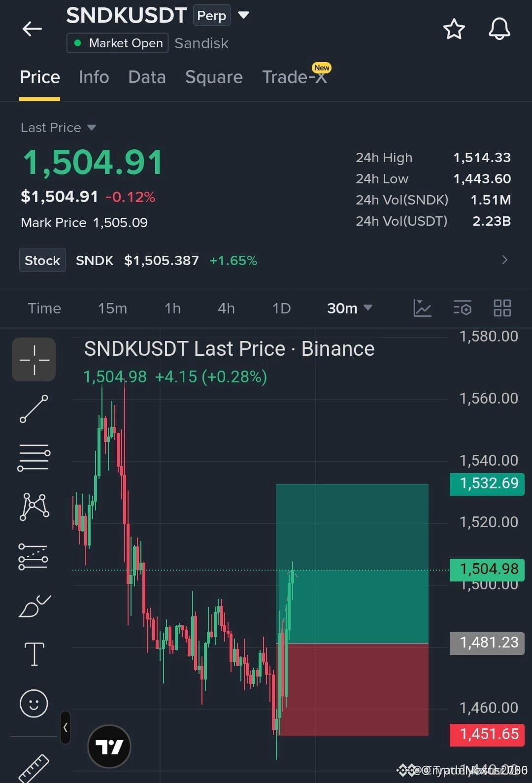The width and height of the screenshot is (532, 783).
Task: Select the Text annotation tool
Action: pyautogui.click(x=34, y=654)
